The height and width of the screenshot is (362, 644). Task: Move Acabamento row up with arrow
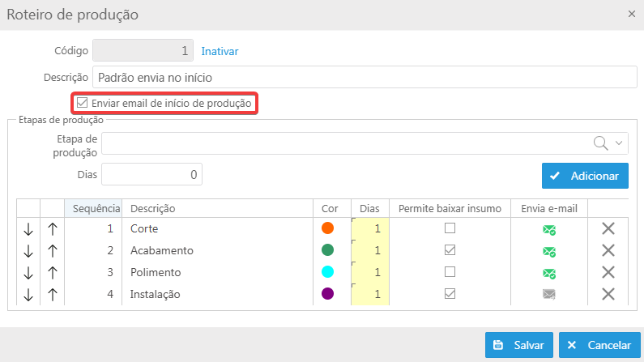pyautogui.click(x=52, y=251)
